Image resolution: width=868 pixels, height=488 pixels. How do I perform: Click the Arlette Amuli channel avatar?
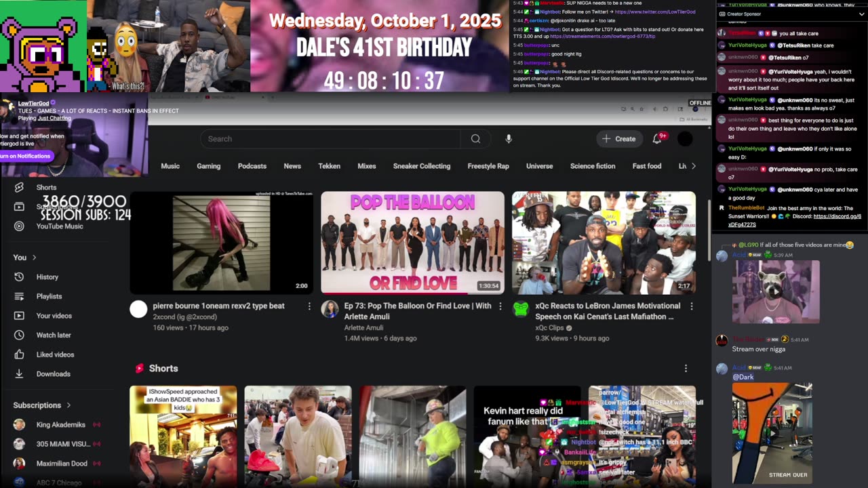330,309
